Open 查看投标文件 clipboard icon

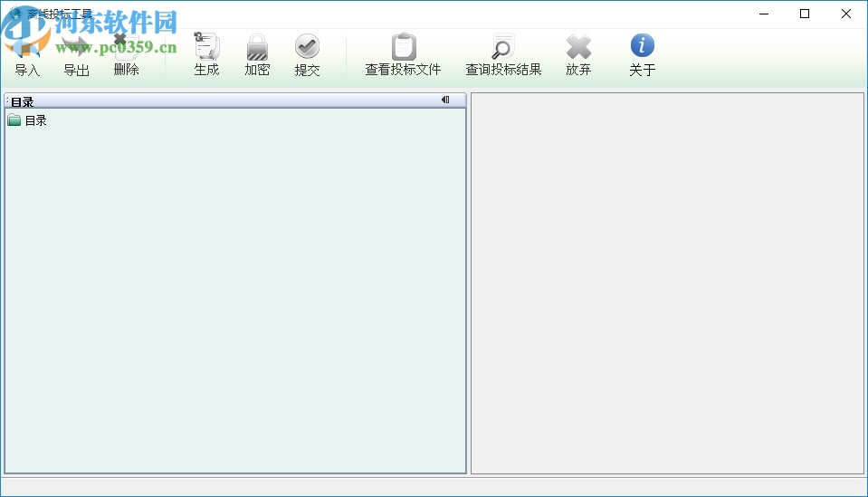pyautogui.click(x=404, y=46)
